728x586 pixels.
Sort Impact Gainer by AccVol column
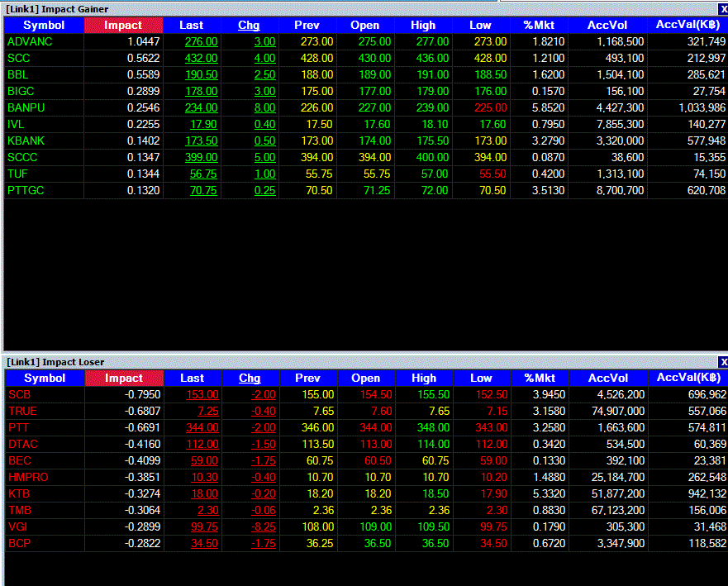pos(607,25)
